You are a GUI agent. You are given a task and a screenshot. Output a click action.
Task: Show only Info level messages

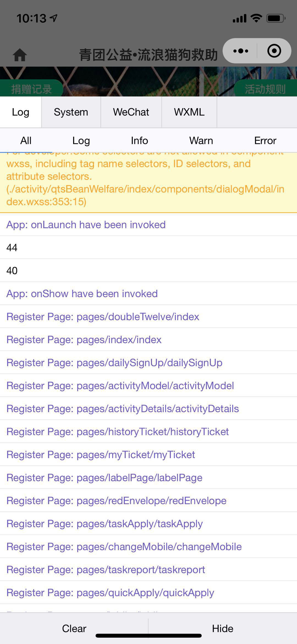coord(139,141)
